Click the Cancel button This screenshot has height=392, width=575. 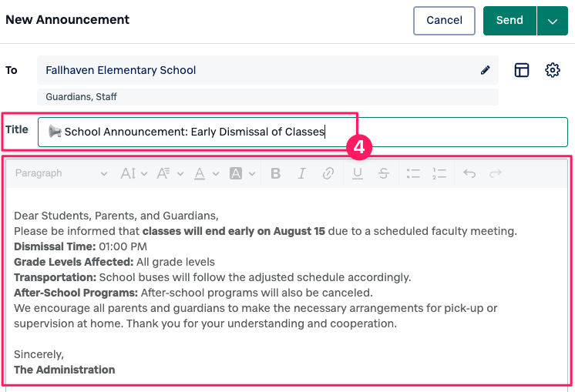click(x=444, y=21)
